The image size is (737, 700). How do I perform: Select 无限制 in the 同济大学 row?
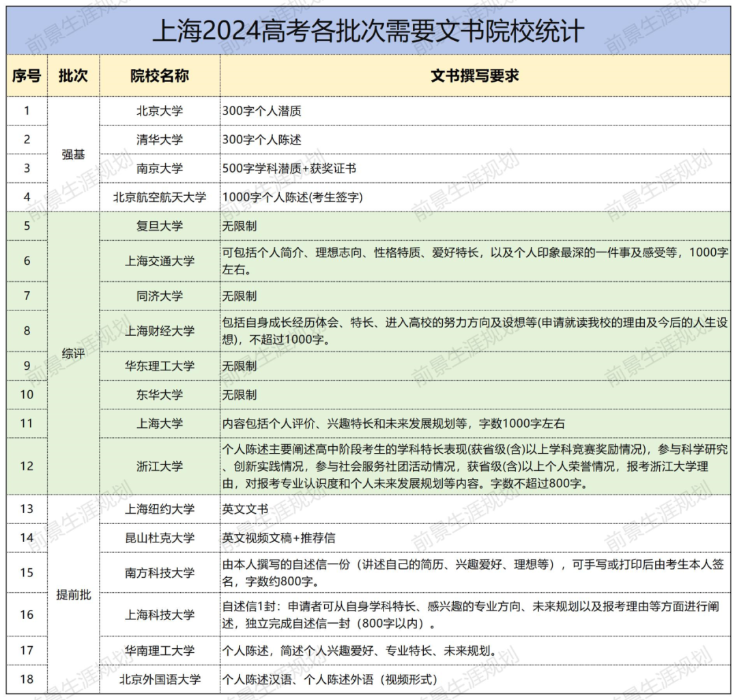[240, 296]
